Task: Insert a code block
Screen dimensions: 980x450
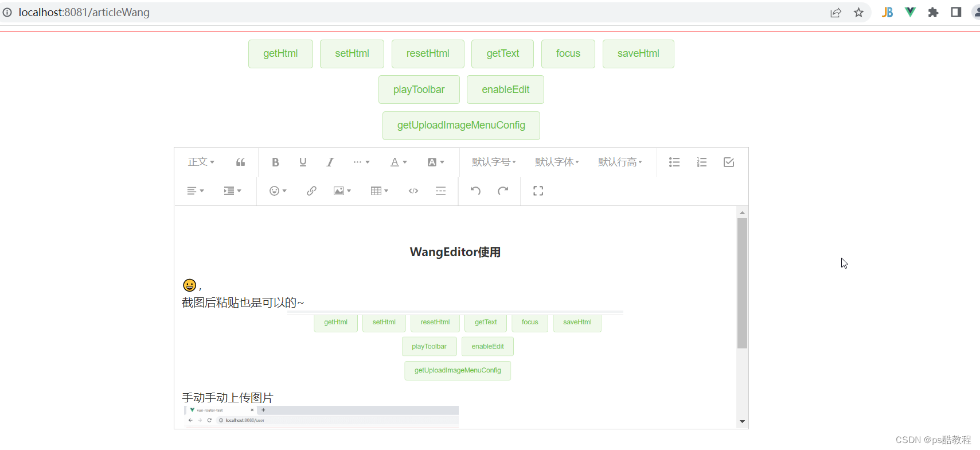Action: pos(413,191)
